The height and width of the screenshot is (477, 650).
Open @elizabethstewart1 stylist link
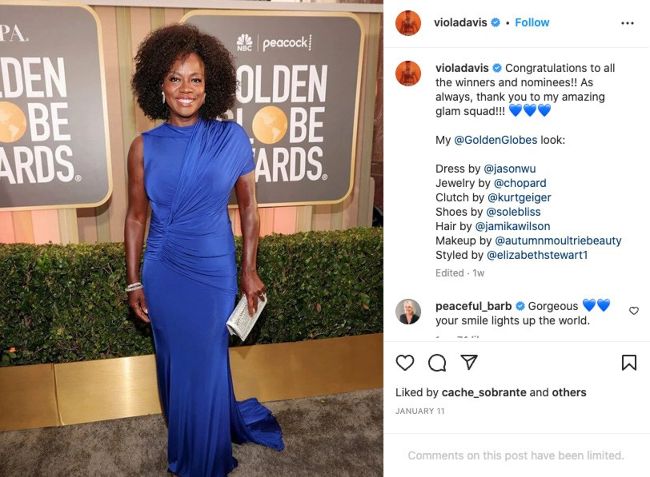pos(537,255)
